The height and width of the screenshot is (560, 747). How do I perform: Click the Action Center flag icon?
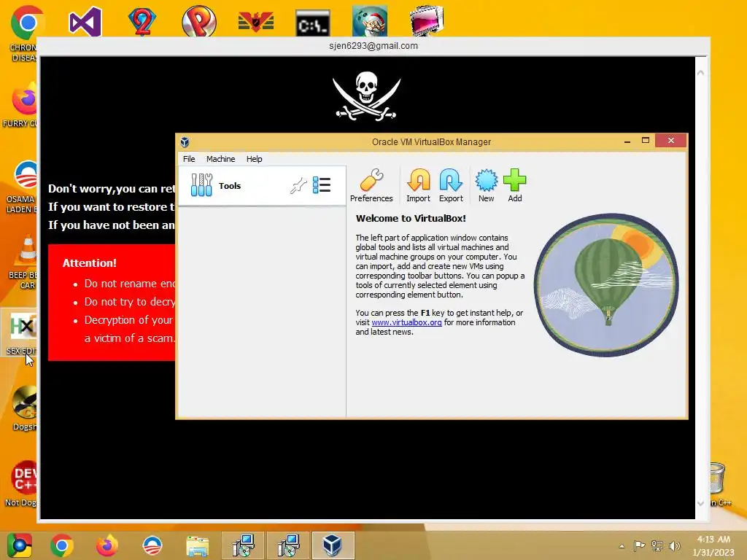639,545
